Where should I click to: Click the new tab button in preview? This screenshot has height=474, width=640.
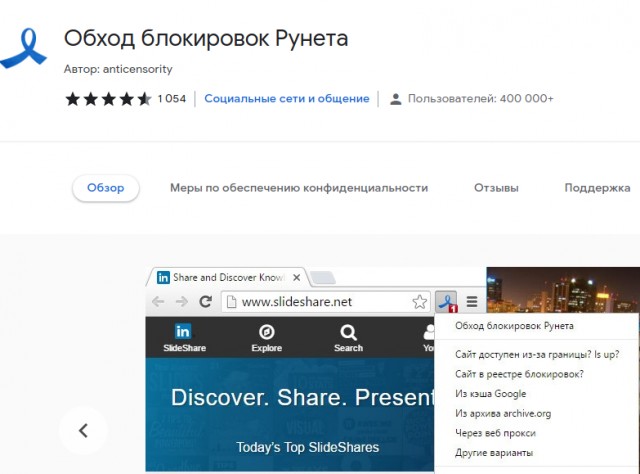(323, 278)
